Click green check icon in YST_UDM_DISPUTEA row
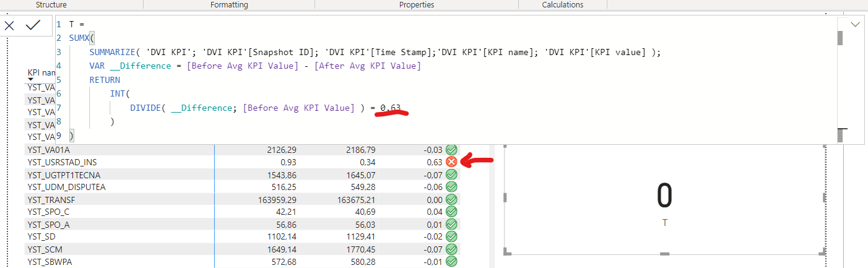The width and height of the screenshot is (868, 268). [x=451, y=187]
